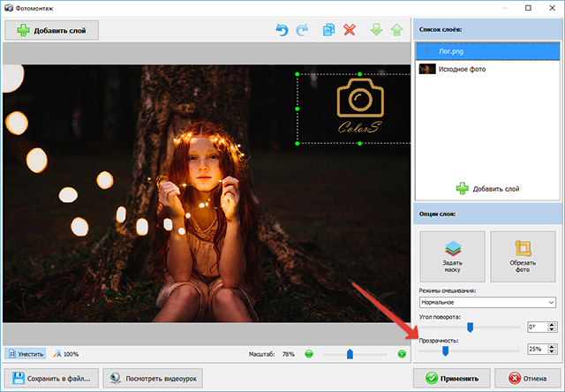Click Сохранить в файл button

[x=51, y=378]
